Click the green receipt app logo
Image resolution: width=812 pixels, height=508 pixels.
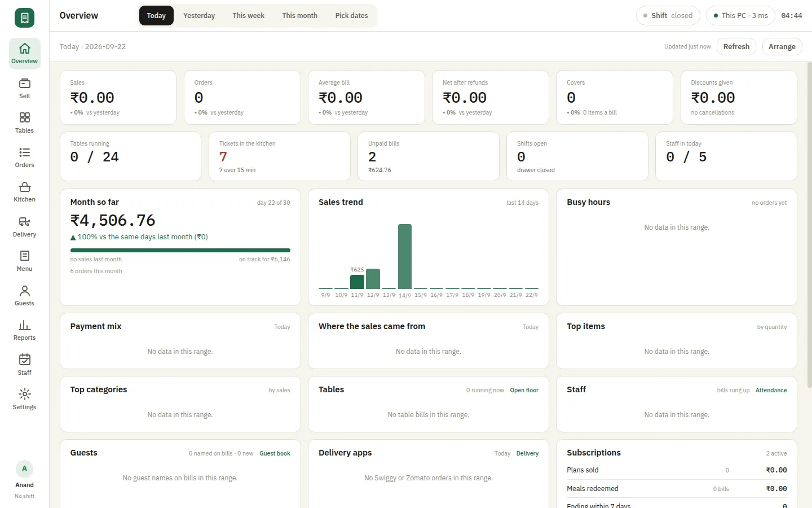tap(24, 18)
